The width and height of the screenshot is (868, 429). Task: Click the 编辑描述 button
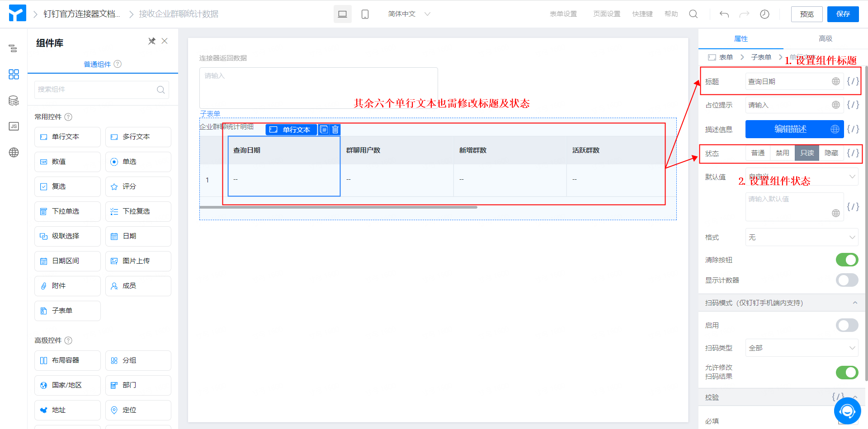click(x=790, y=129)
